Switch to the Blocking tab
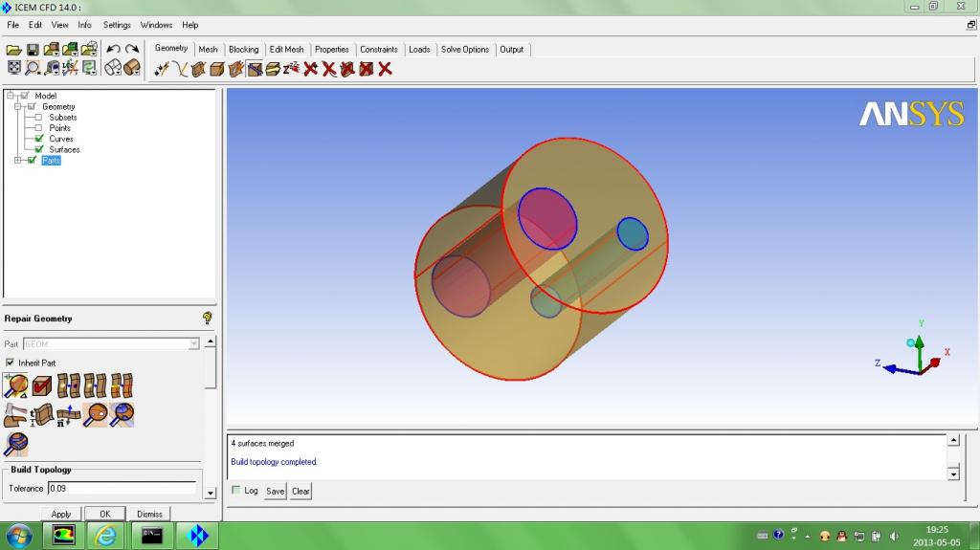 [243, 50]
